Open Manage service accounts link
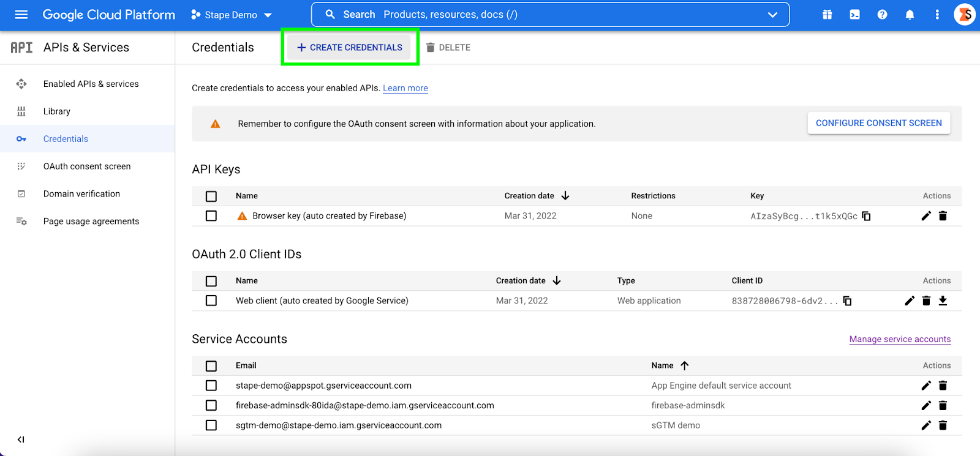This screenshot has height=456, width=980. pyautogui.click(x=900, y=339)
